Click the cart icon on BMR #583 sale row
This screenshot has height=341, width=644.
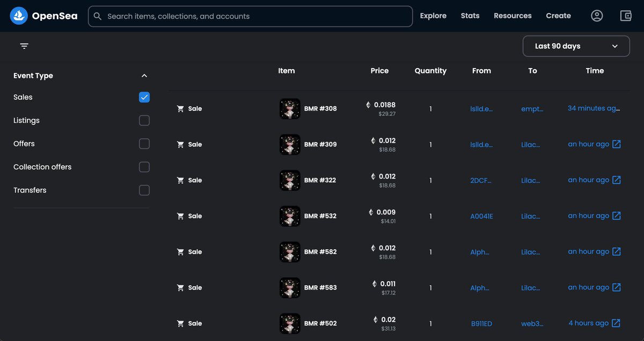coord(180,287)
